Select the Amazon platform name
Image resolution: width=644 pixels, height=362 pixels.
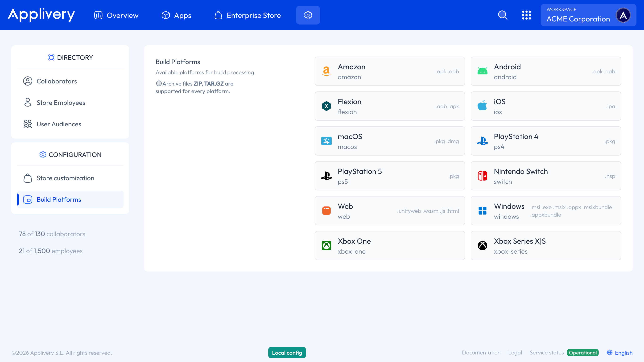pyautogui.click(x=351, y=67)
